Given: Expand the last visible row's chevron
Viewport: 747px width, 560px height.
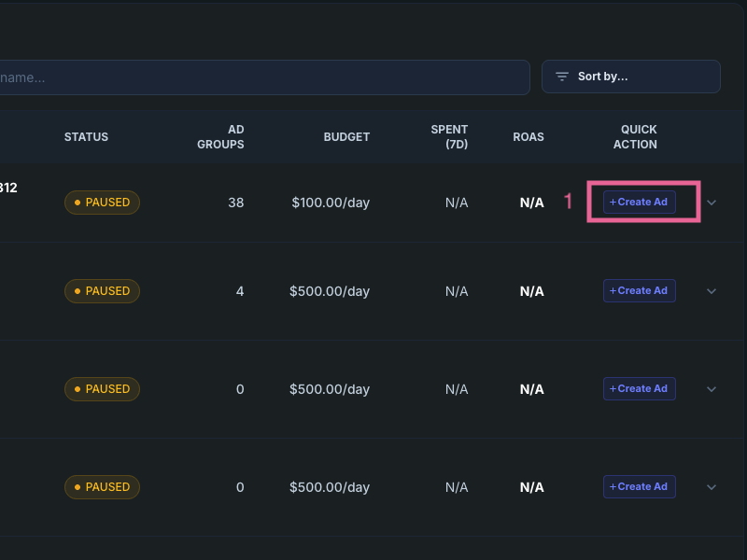Looking at the screenshot, I should tap(712, 486).
